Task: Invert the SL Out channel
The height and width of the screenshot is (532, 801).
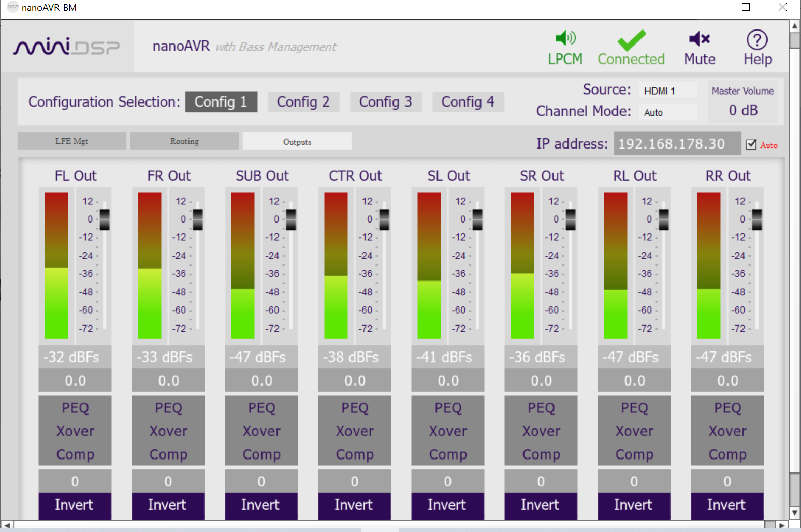Action: [447, 505]
